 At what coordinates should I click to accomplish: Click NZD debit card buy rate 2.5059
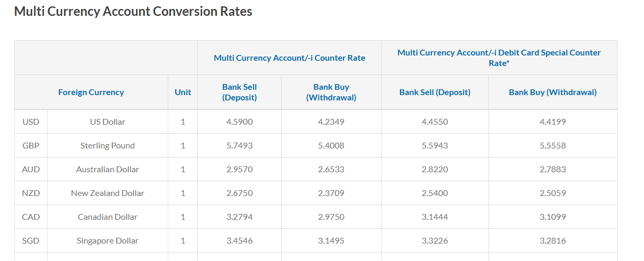[x=552, y=193]
